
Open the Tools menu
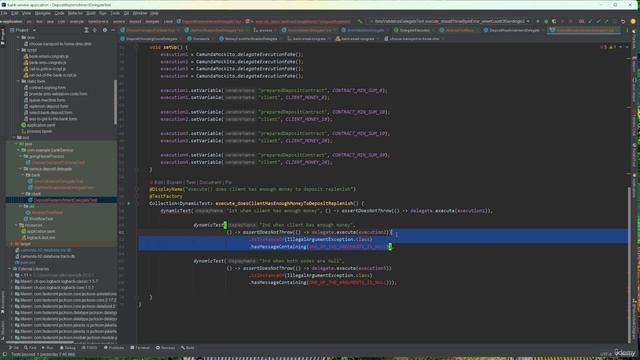click(x=115, y=13)
